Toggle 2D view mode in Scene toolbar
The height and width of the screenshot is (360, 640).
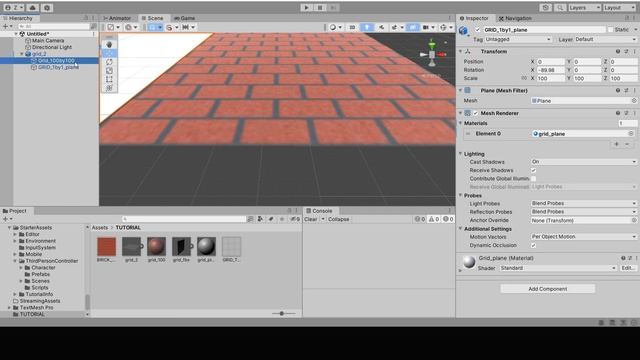[352, 27]
